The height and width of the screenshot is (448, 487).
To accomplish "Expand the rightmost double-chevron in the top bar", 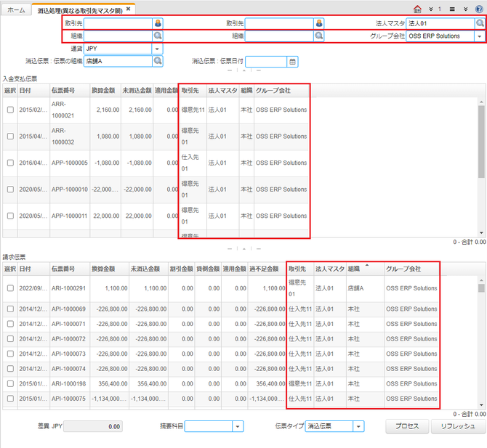I will (466, 9).
